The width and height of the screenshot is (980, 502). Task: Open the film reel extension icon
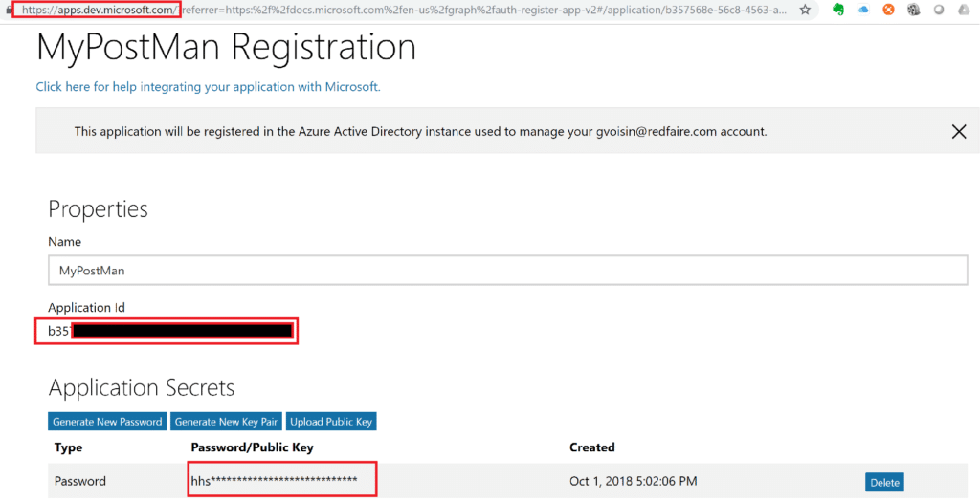pyautogui.click(x=914, y=10)
